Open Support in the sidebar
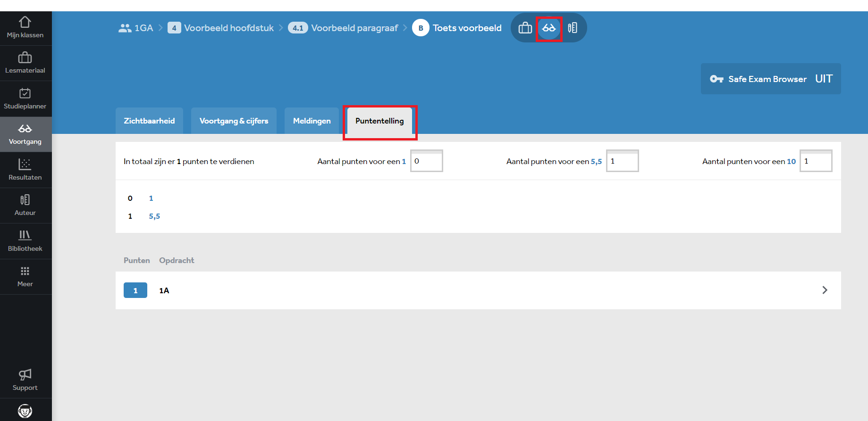 click(25, 380)
